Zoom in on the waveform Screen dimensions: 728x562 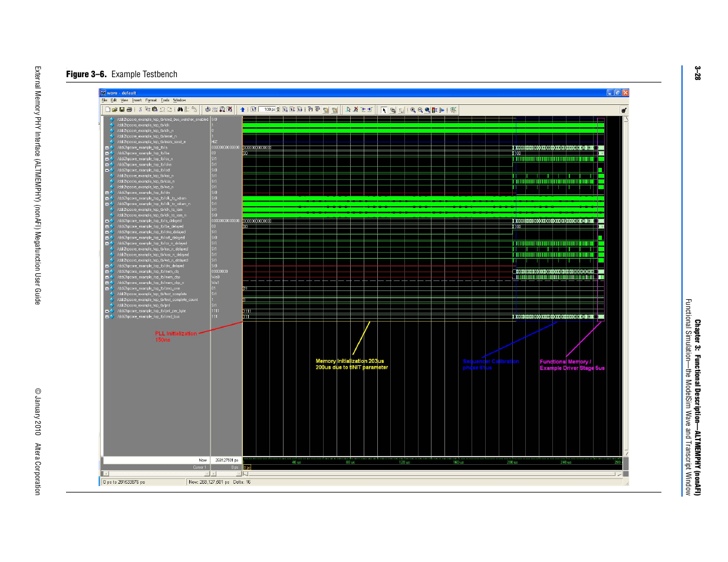[413, 110]
